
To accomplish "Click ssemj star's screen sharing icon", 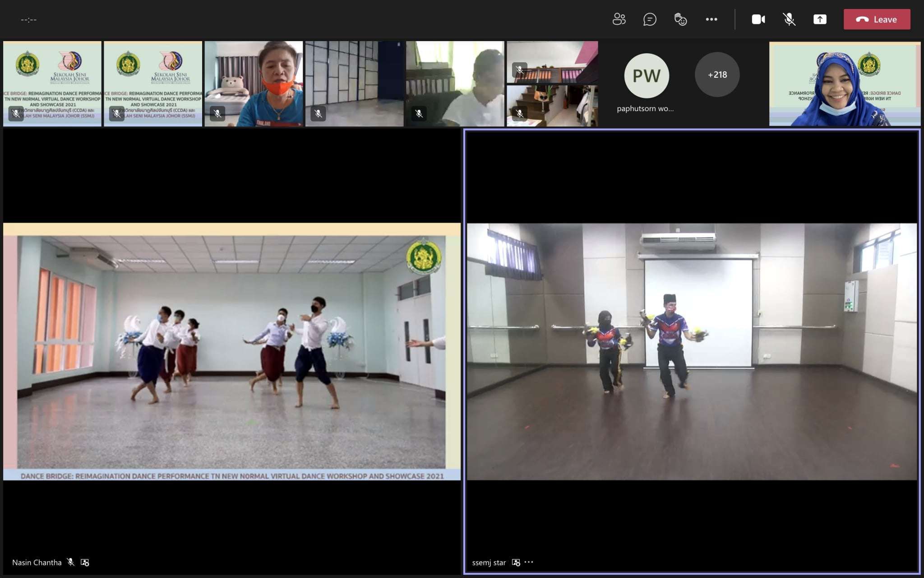I will pyautogui.click(x=516, y=562).
